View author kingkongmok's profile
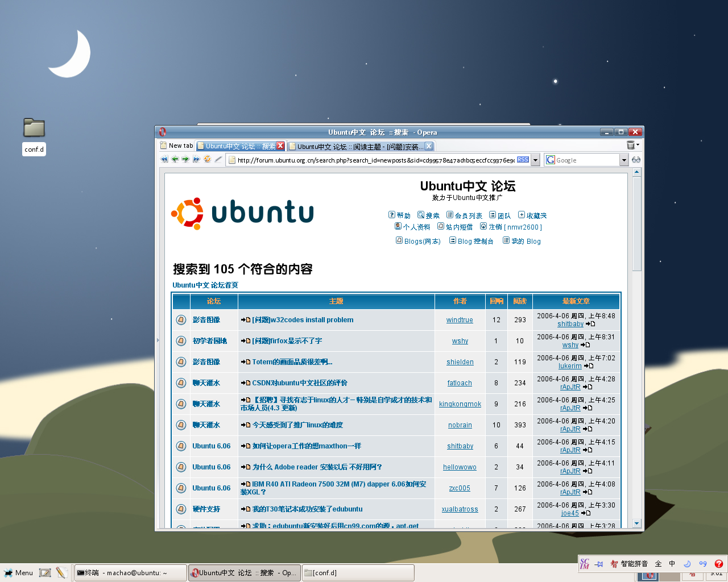Screen dimensions: 728x582 [x=460, y=404]
